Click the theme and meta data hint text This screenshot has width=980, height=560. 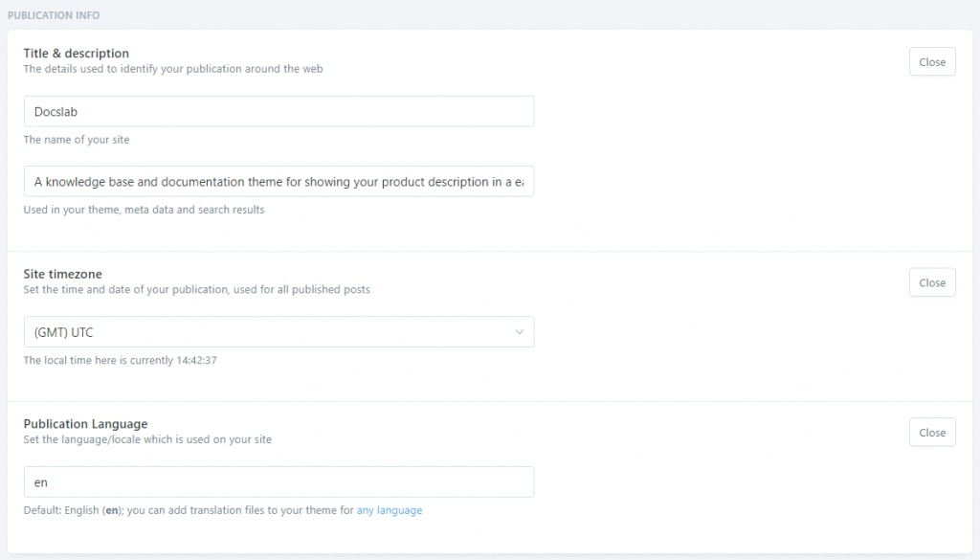pos(144,210)
